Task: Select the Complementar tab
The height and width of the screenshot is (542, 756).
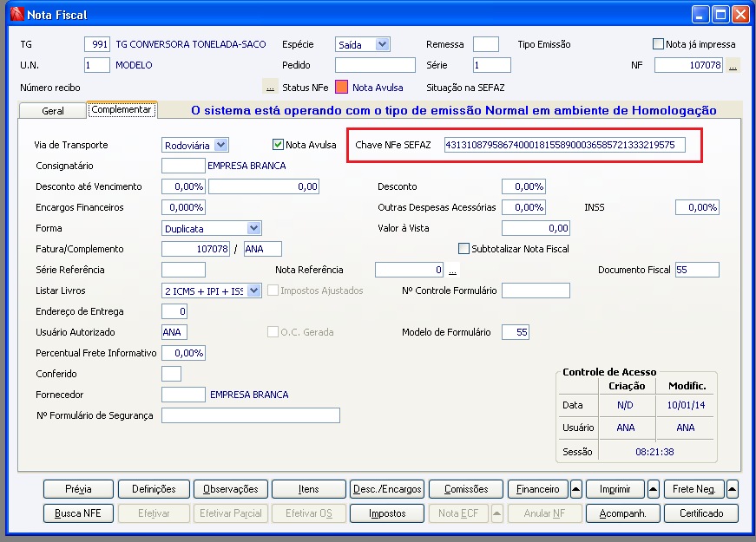Action: point(122,109)
